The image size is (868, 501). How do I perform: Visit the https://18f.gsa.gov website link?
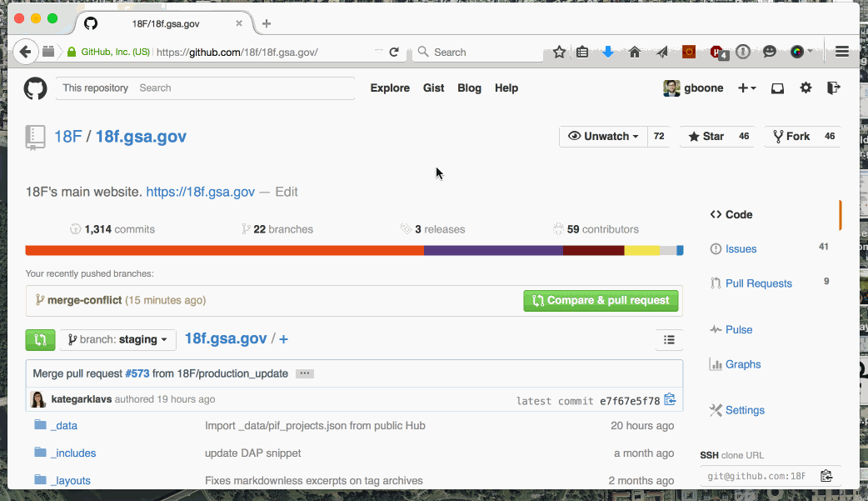(x=201, y=192)
